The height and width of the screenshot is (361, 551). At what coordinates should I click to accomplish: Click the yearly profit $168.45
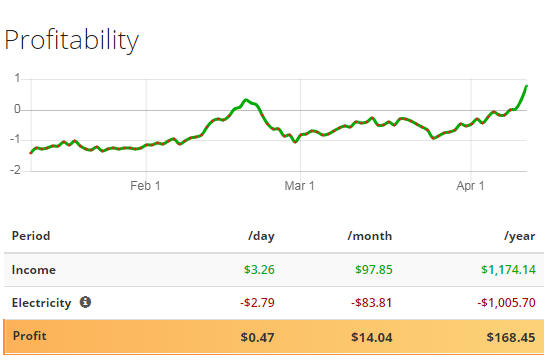[511, 337]
